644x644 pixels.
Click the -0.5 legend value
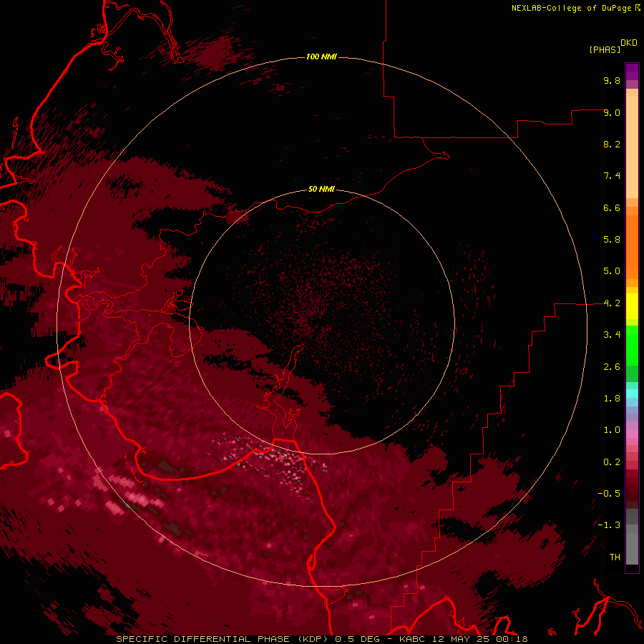pyautogui.click(x=609, y=494)
